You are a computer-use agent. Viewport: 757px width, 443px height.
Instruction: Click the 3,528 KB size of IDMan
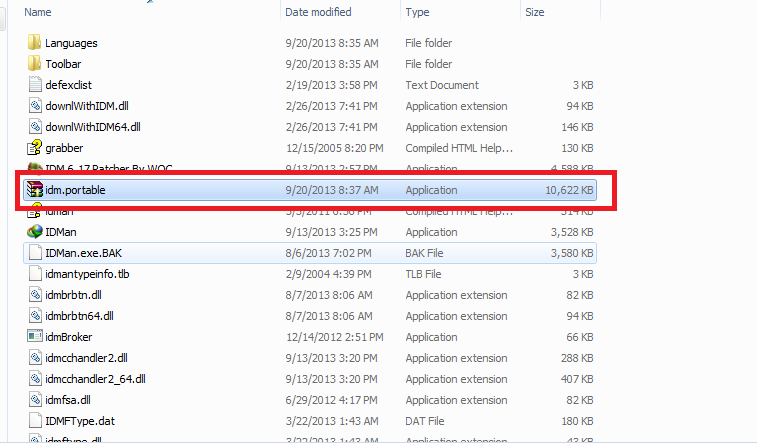572,232
